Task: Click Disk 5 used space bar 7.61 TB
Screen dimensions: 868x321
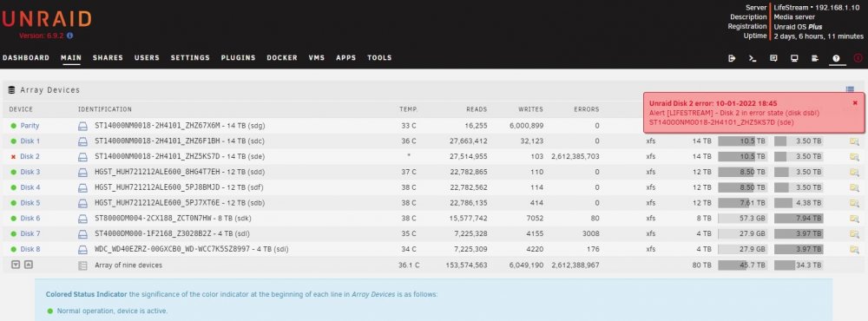Action: pos(742,203)
